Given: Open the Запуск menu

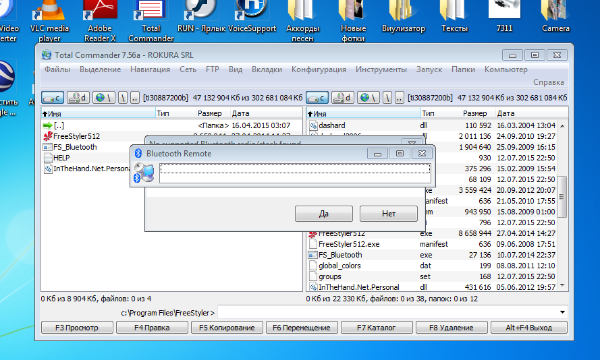Looking at the screenshot, I should pyautogui.click(x=429, y=69).
